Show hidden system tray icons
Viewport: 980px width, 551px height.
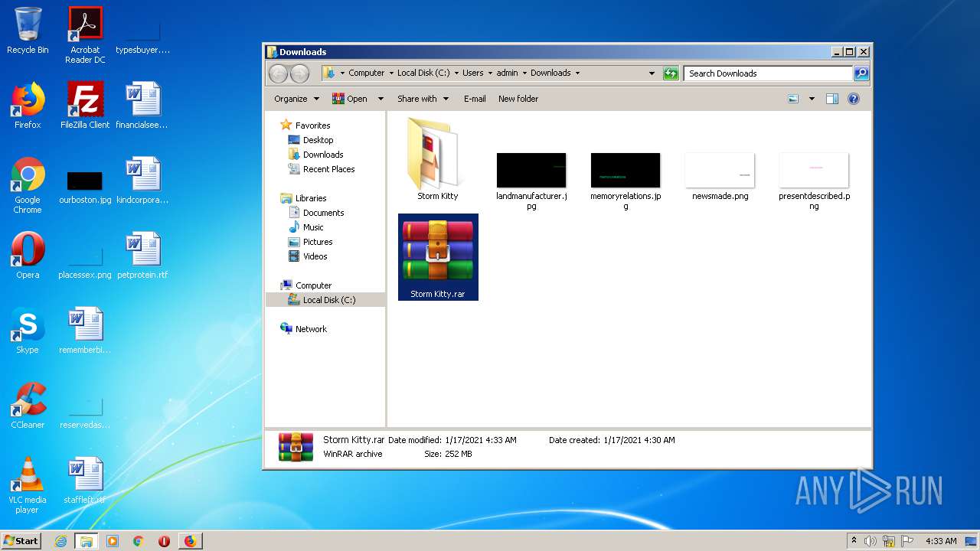click(854, 541)
